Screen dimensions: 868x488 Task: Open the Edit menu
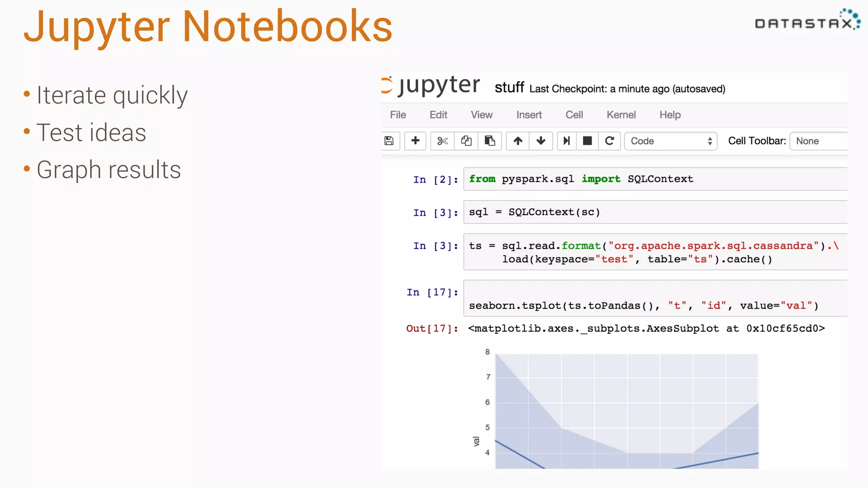438,115
